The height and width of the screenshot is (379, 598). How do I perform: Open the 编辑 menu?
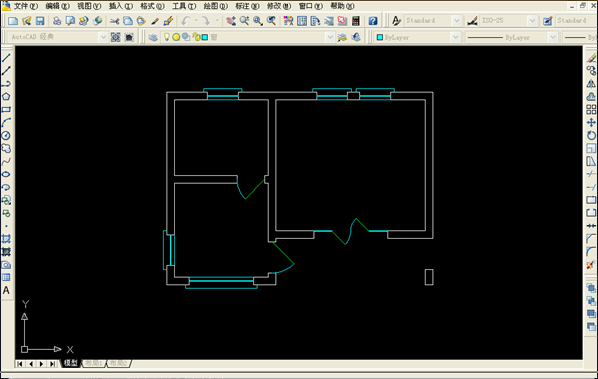point(57,6)
